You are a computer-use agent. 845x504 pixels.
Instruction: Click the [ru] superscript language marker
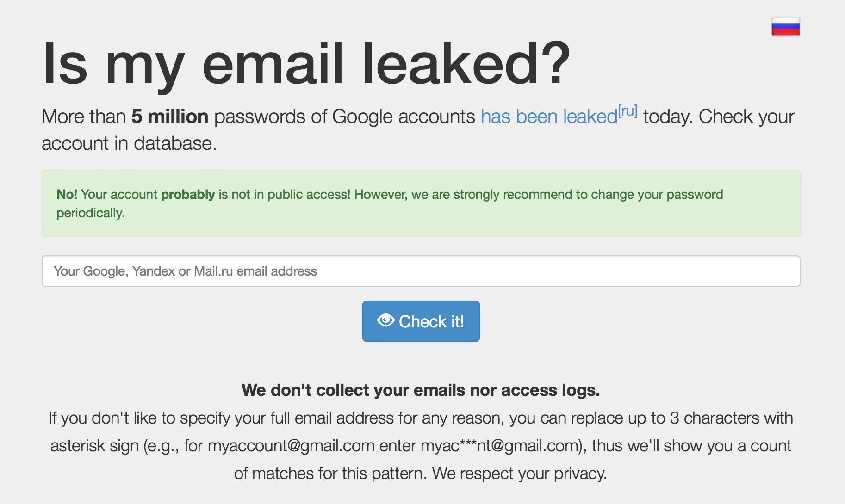[x=628, y=111]
